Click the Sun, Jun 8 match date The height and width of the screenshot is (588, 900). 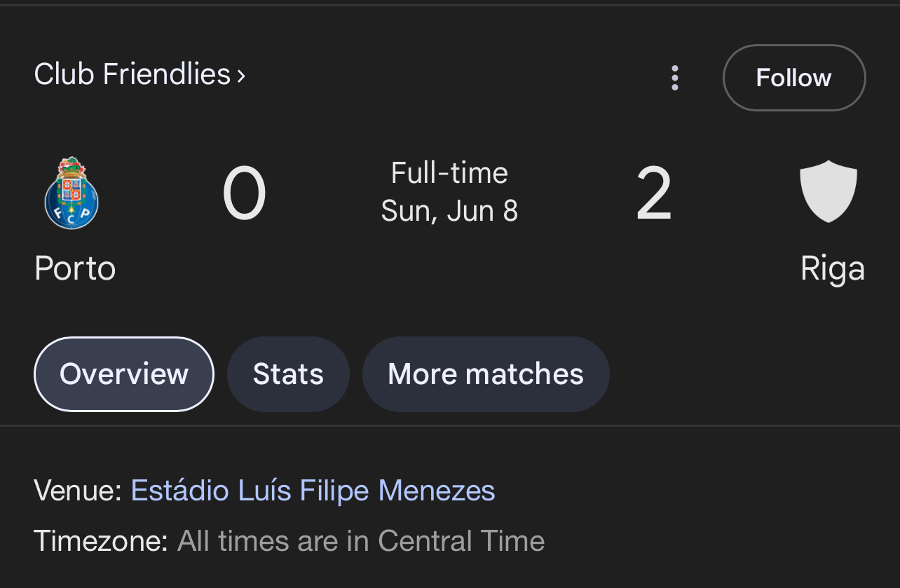(449, 211)
